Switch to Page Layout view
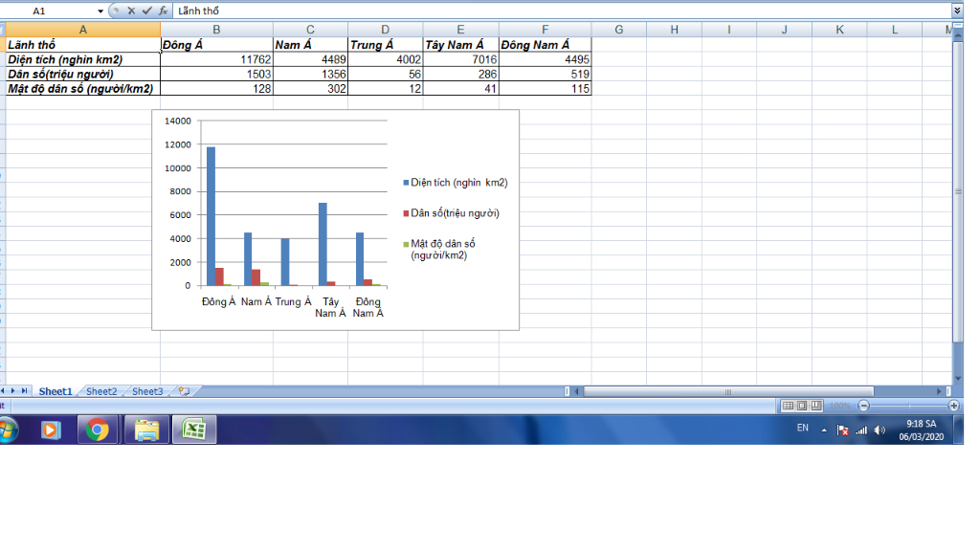This screenshot has width=980, height=551. (x=802, y=406)
